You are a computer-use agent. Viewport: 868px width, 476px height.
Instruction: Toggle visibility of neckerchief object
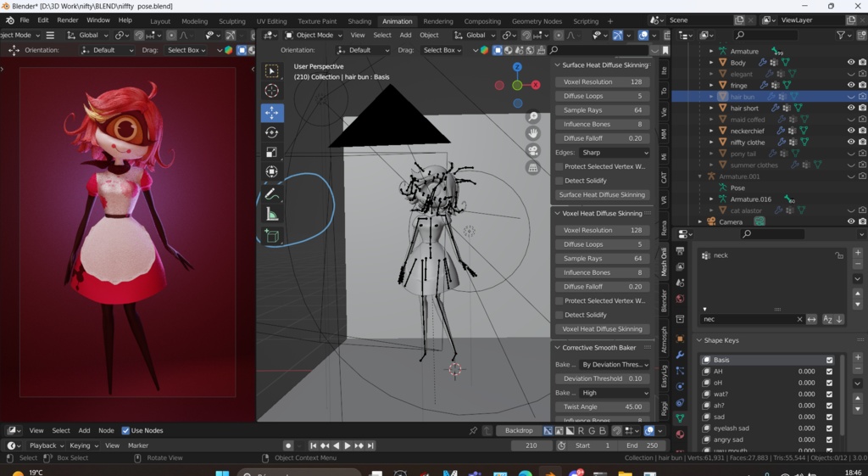pyautogui.click(x=851, y=131)
